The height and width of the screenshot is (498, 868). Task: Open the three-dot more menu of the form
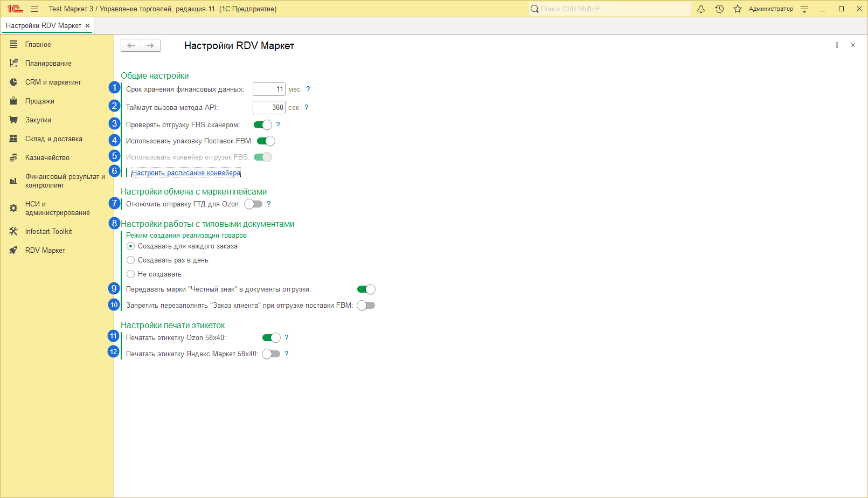point(837,45)
